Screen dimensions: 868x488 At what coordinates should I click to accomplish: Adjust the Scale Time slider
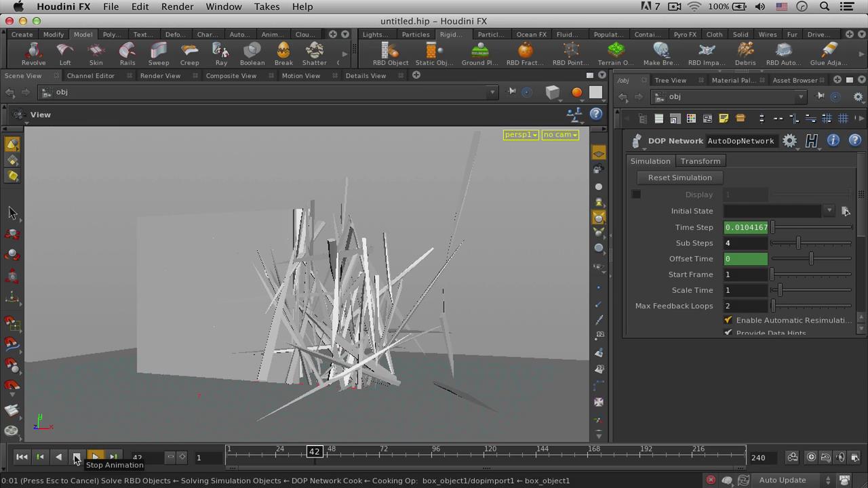[811, 290]
